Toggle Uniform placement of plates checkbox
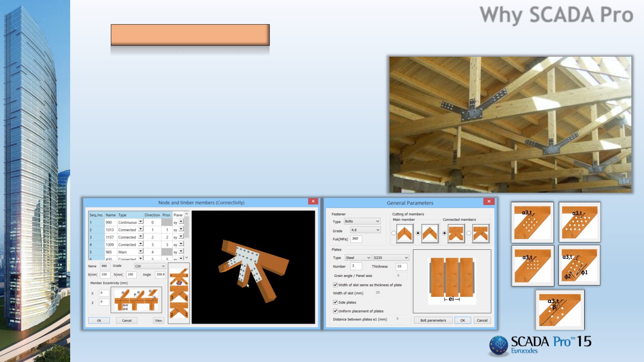 coord(335,311)
